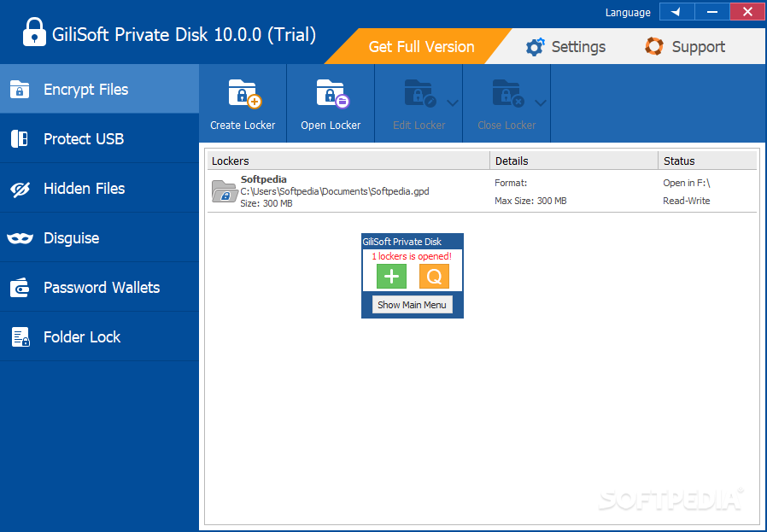
Task: Open the Password Wallets section
Action: (x=99, y=287)
